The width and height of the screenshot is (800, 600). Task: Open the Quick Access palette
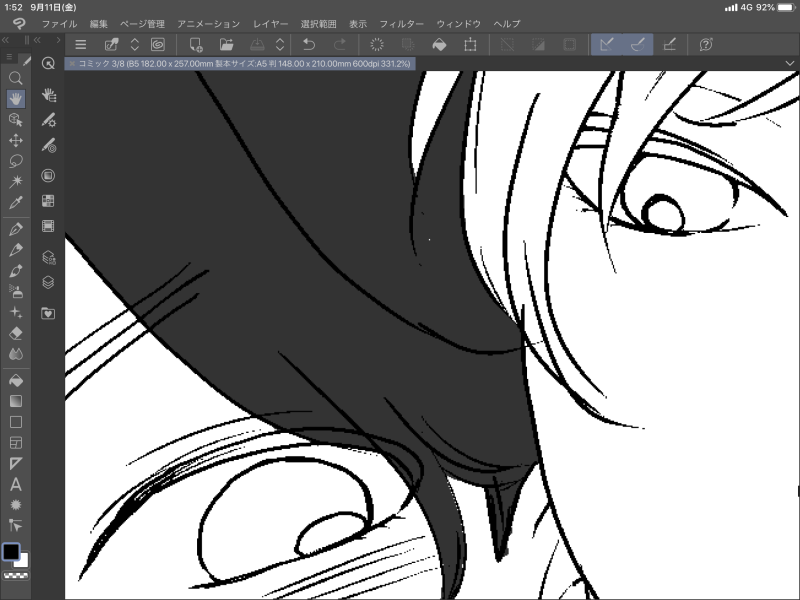pyautogui.click(x=48, y=63)
